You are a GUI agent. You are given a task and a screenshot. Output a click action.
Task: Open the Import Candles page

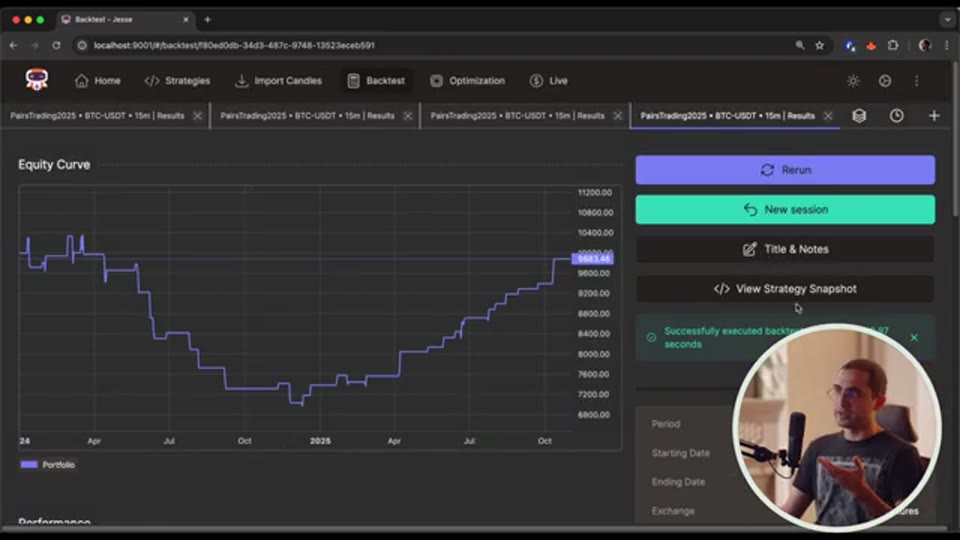point(279,81)
